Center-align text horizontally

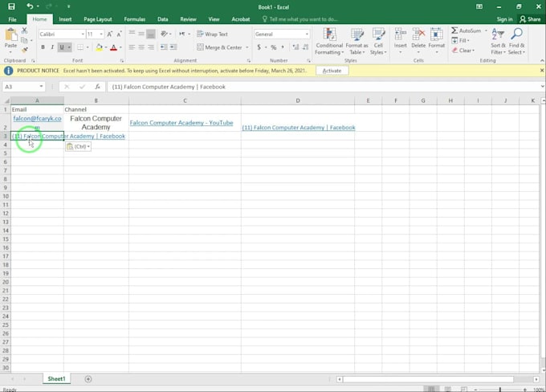pos(141,47)
